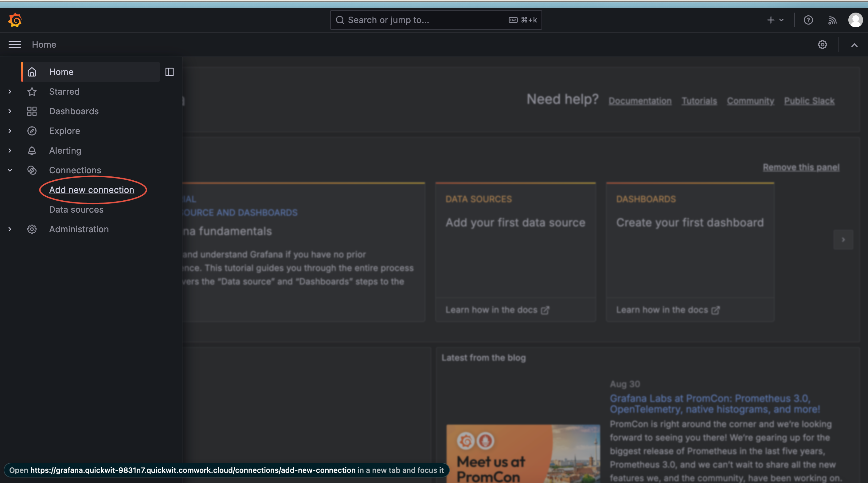Expand the Dashboards section chevron
This screenshot has width=868, height=483.
pos(10,111)
